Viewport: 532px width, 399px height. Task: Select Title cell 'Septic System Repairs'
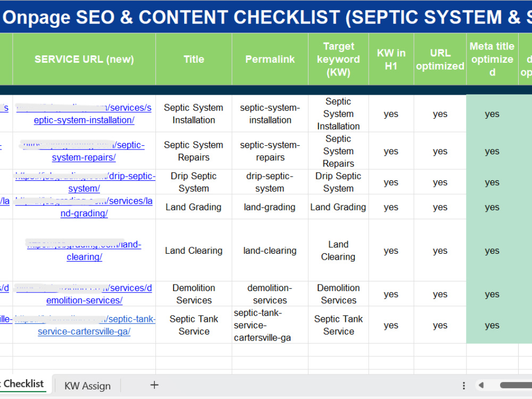(194, 151)
